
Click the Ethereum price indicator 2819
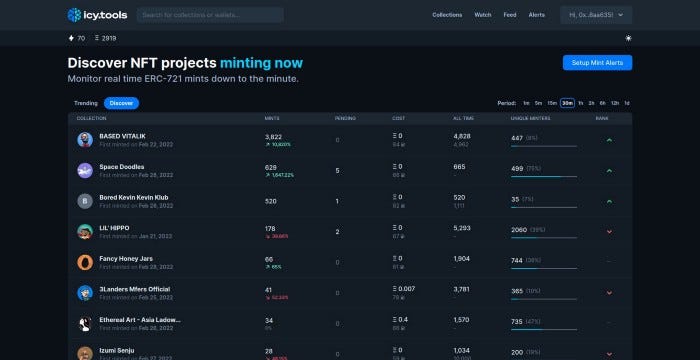(106, 38)
